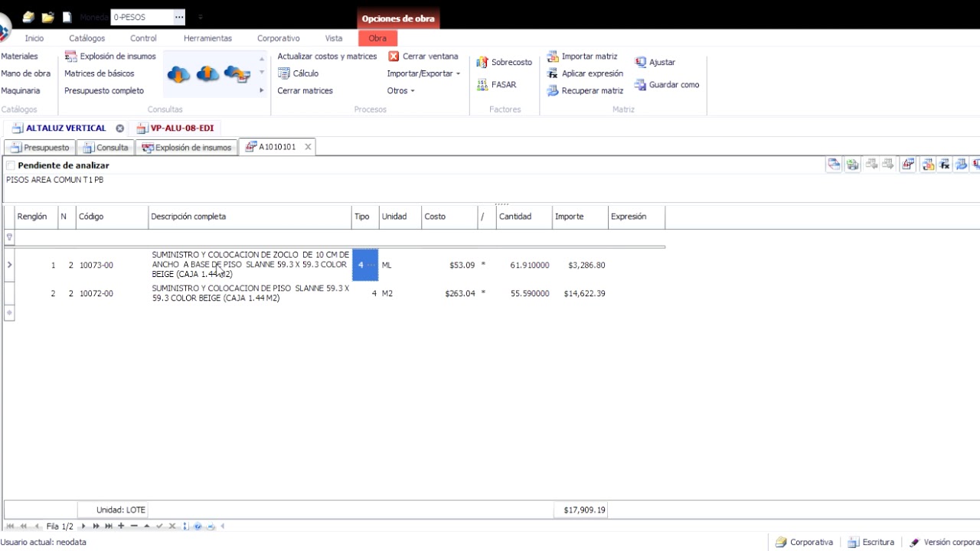Open the Vista ribbon tab
Image resolution: width=980 pixels, height=551 pixels.
click(x=334, y=38)
